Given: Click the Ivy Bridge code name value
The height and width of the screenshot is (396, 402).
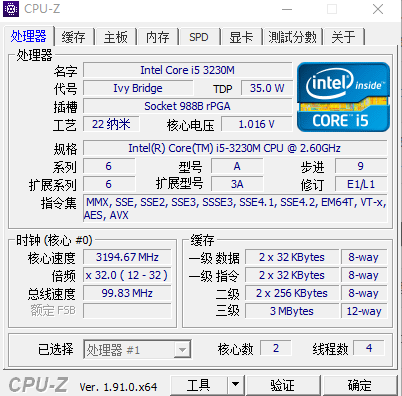Looking at the screenshot, I should (138, 88).
